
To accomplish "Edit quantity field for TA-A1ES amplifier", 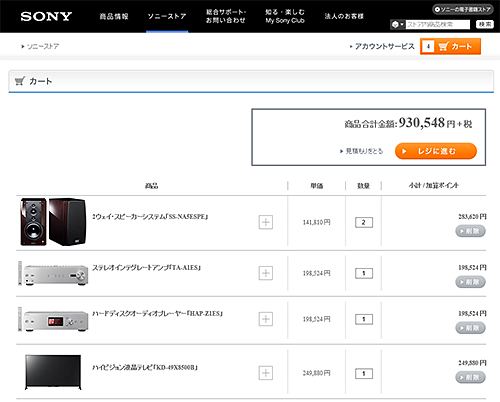I will 364,273.
